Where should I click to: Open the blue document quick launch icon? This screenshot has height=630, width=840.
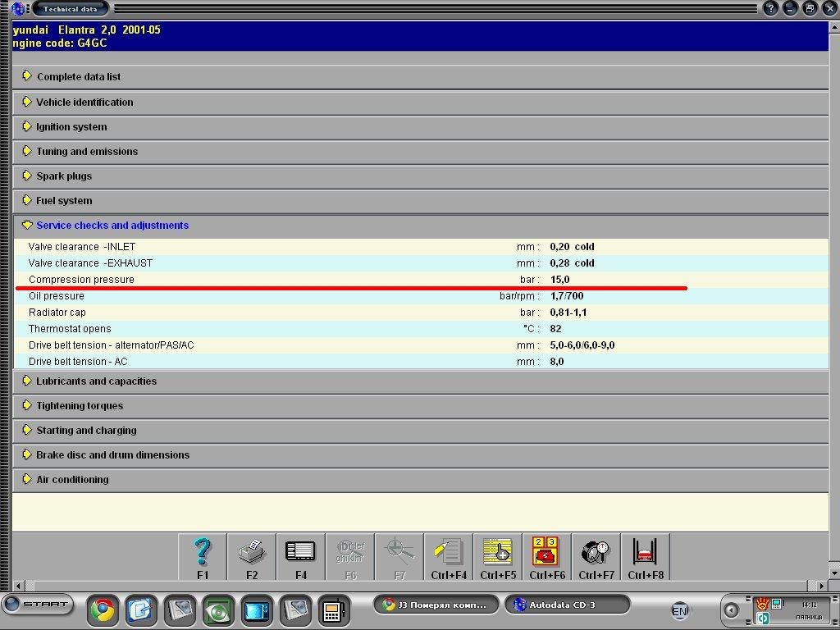[x=141, y=609]
